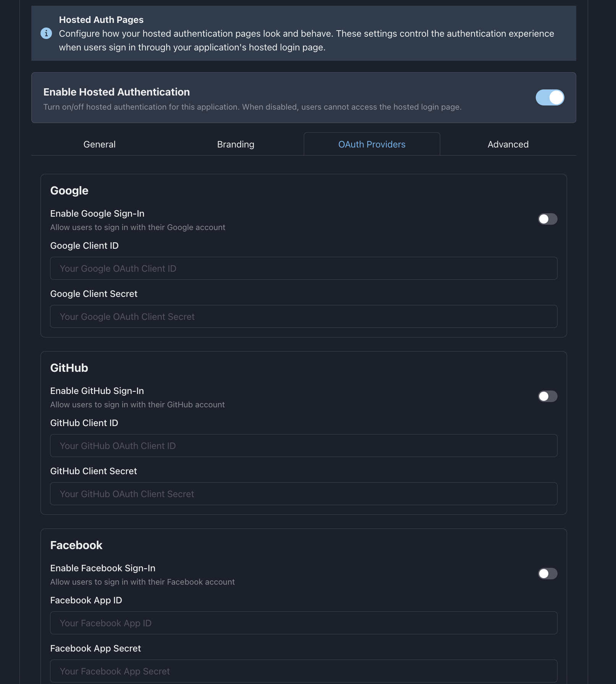Viewport: 616px width, 684px height.
Task: Select the Facebook App Secret field
Action: tap(303, 671)
